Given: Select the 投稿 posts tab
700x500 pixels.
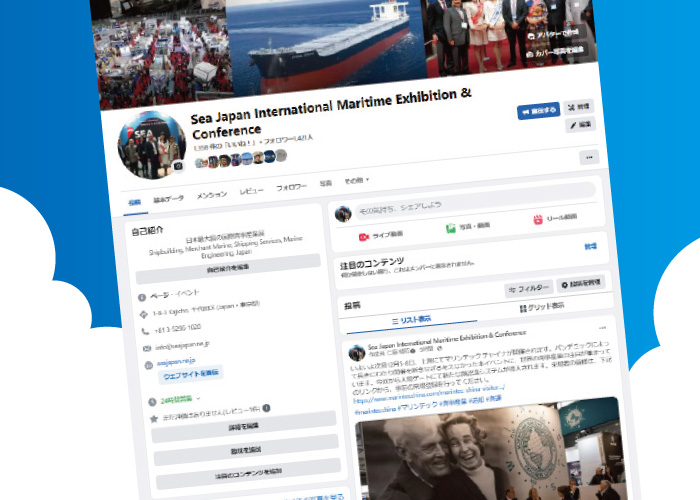Looking at the screenshot, I should [134, 202].
